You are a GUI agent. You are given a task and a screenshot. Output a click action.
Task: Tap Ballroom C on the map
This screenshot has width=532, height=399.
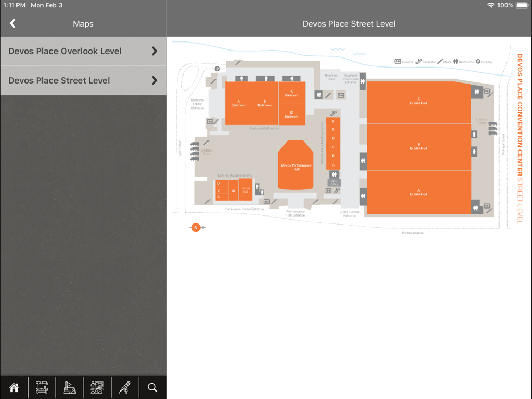point(292,93)
